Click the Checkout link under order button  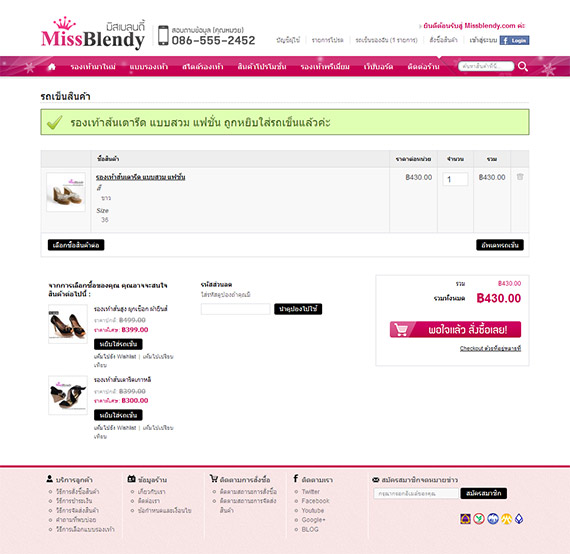pos(490,348)
